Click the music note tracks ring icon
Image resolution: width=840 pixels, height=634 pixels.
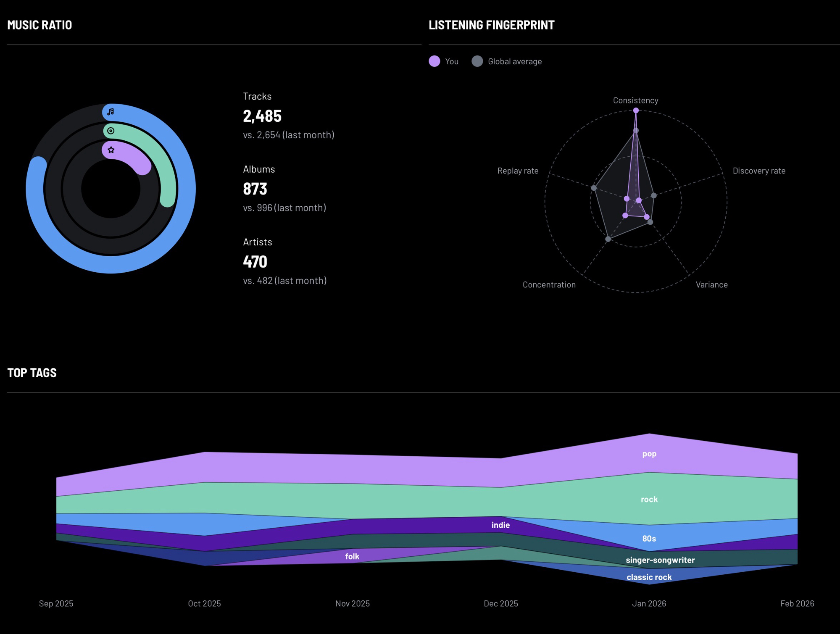[111, 112]
